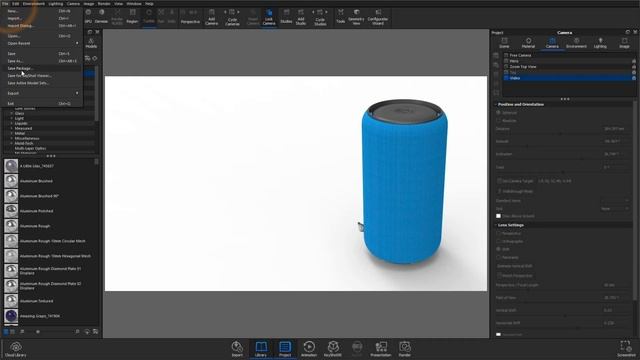Select Aluminum Polished material thumbnail
This screenshot has height=360, width=640.
(x=11, y=211)
